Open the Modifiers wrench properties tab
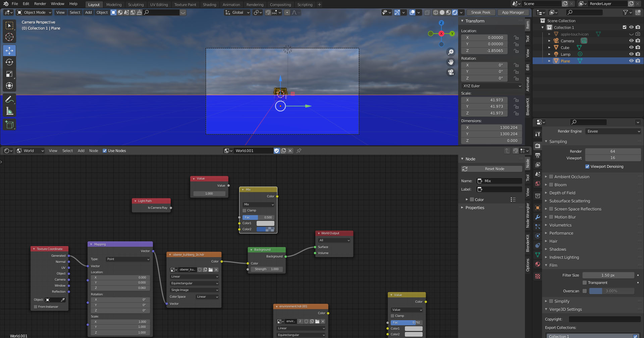644x338 pixels. (538, 217)
